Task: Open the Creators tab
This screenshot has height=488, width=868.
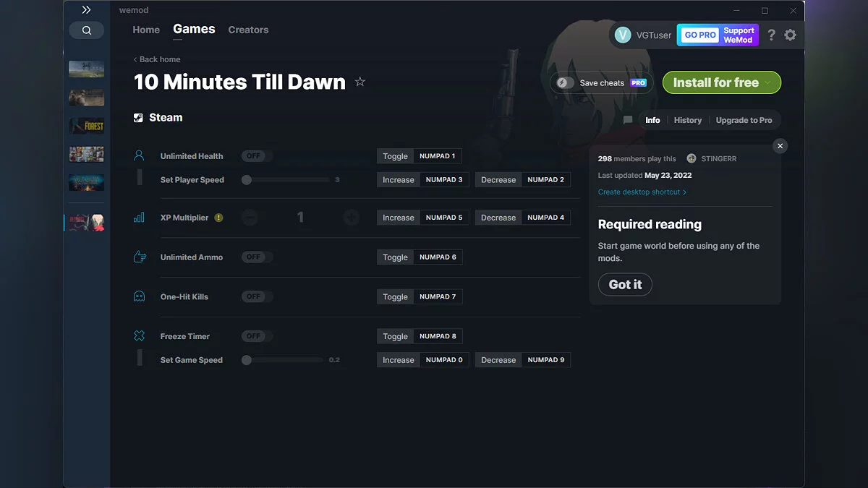Action: pos(248,30)
